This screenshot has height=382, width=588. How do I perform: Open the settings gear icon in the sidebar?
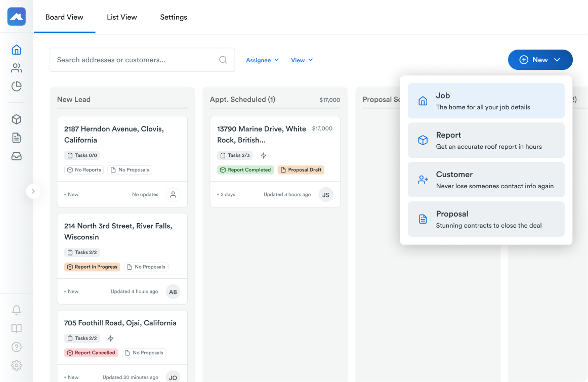coord(17,365)
